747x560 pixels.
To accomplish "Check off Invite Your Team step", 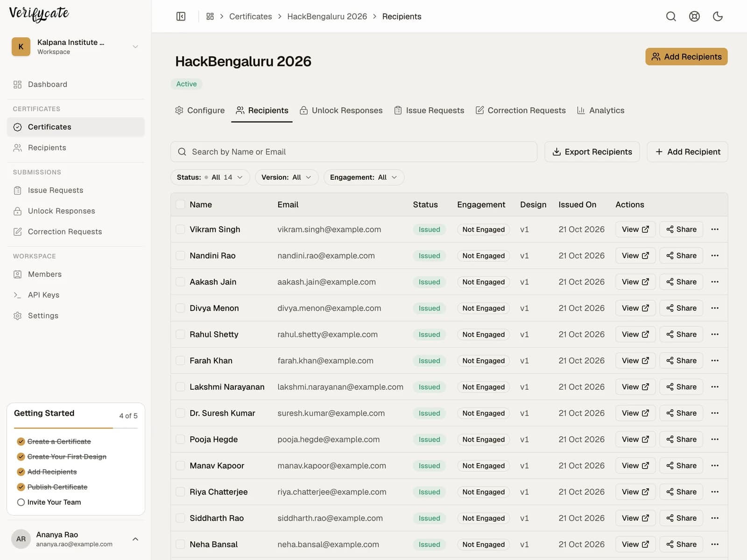I will click(21, 502).
